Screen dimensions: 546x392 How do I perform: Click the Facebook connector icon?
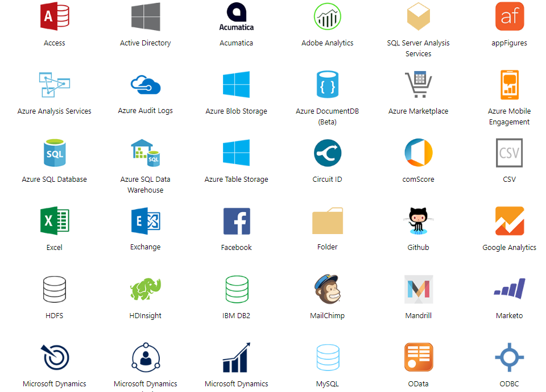click(x=237, y=220)
